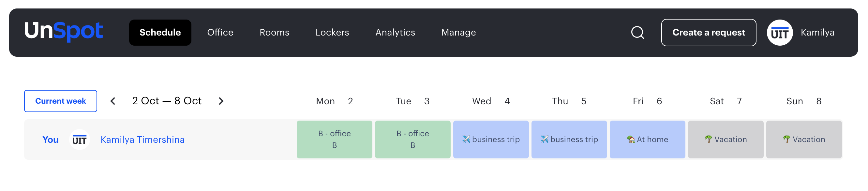This screenshot has width=868, height=191.
Task: Open the UnSpot logo home link
Action: point(63,32)
